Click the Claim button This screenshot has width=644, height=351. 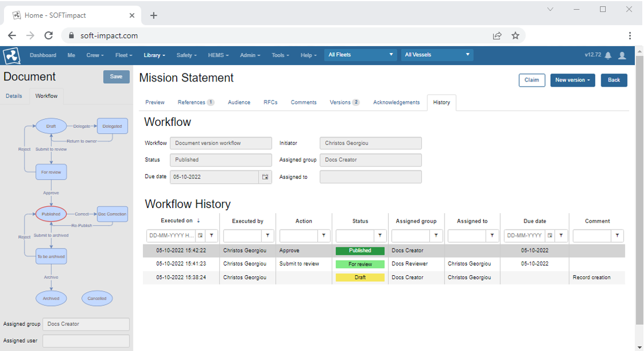click(x=532, y=80)
